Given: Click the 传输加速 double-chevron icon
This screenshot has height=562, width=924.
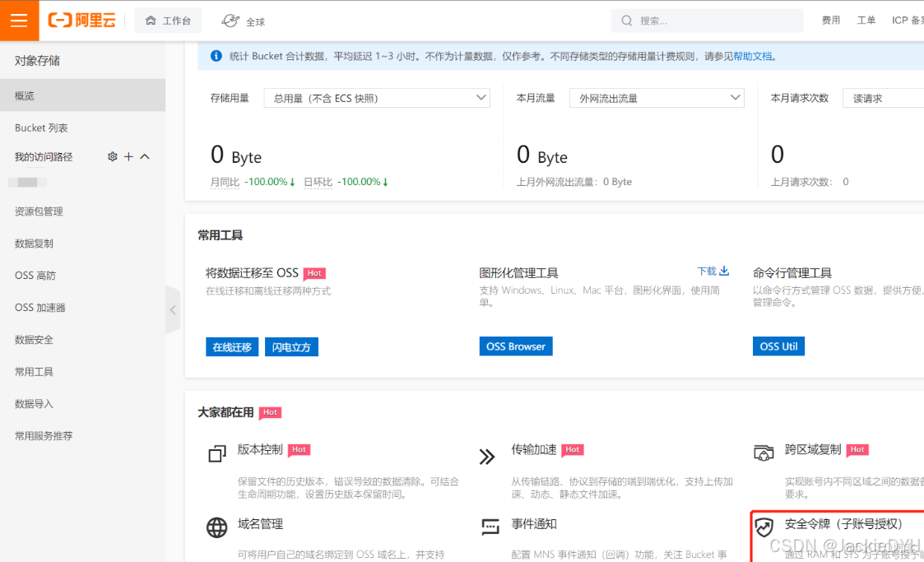Looking at the screenshot, I should tap(487, 456).
